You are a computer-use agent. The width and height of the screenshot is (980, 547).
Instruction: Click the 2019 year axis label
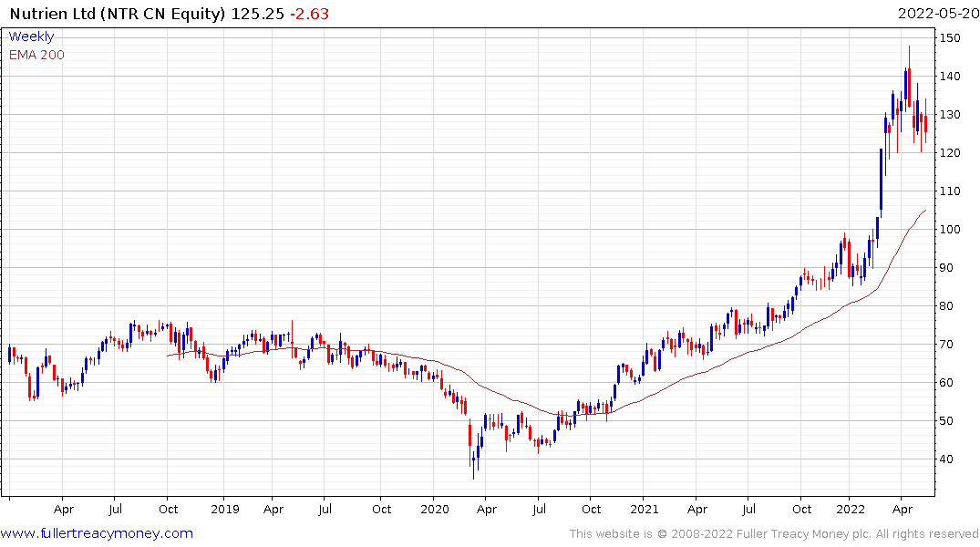click(x=225, y=509)
